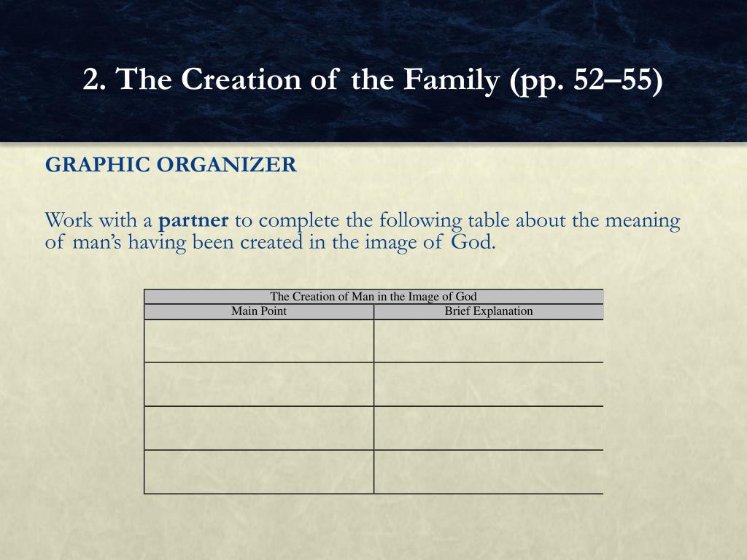Click the number '2.' in slide title
This screenshot has width=747, height=560.
(94, 79)
